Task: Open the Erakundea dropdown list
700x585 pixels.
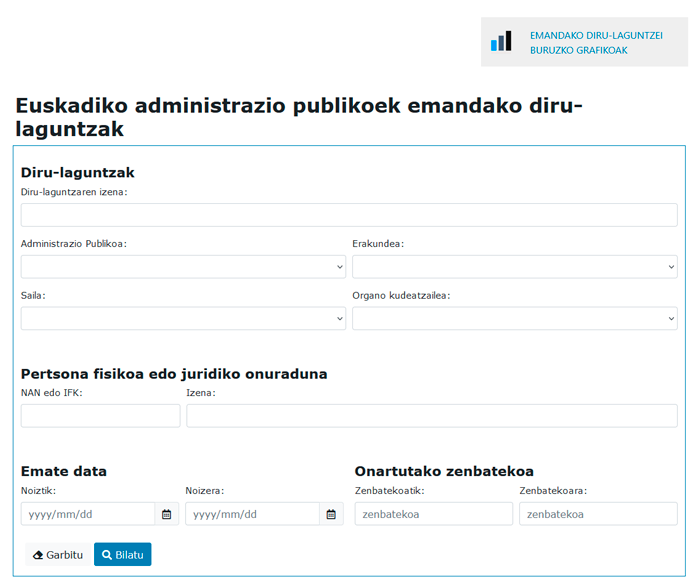Action: tap(514, 267)
